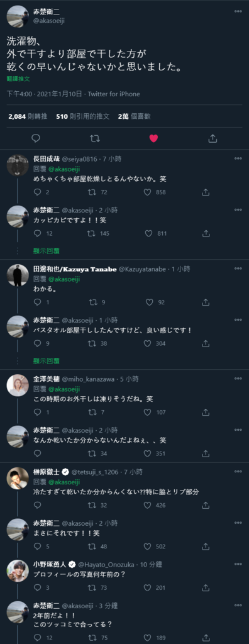
Task: Open the more options menu for 金澤美穂's reply
Action: click(238, 379)
